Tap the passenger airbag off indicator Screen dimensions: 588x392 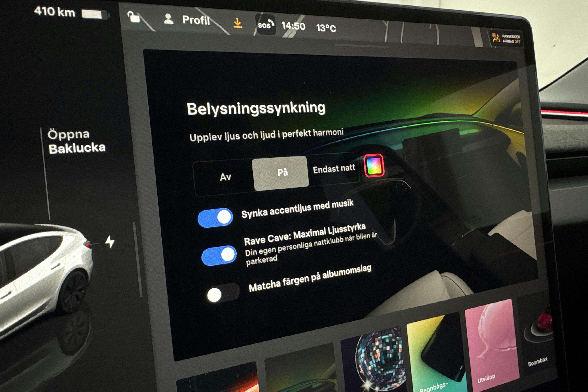coord(506,39)
